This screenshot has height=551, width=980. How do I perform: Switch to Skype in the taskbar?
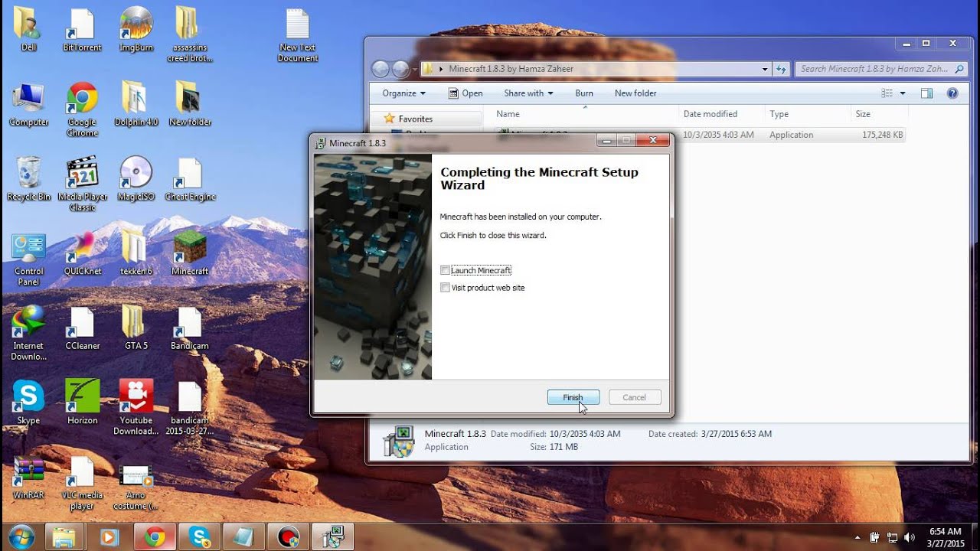(x=199, y=537)
